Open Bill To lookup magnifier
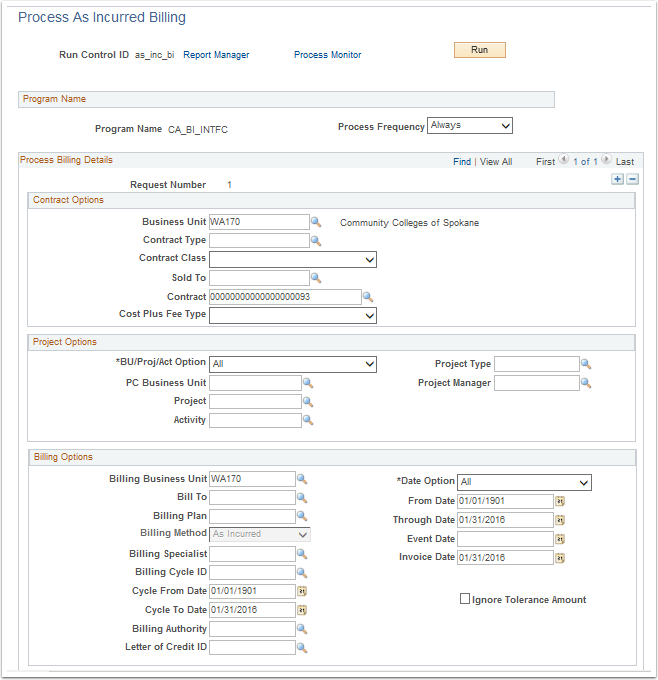This screenshot has width=658, height=680. point(302,498)
